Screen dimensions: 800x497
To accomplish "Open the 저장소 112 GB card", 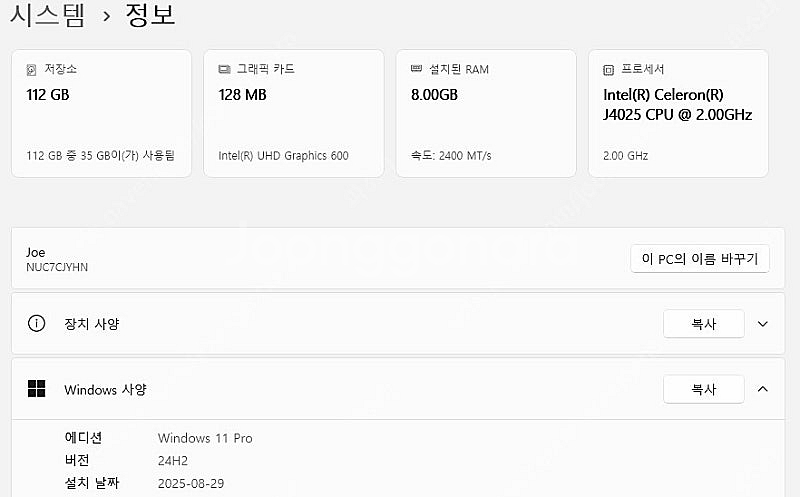I will click(x=101, y=113).
